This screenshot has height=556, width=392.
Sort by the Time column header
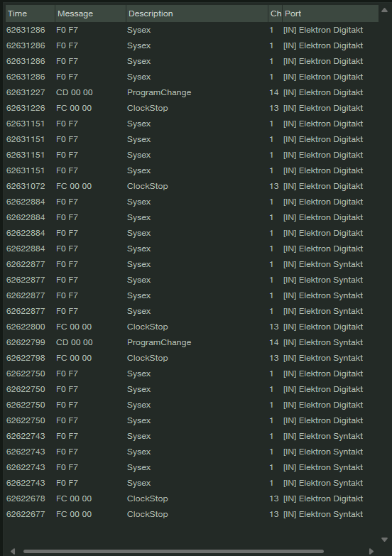coord(30,13)
